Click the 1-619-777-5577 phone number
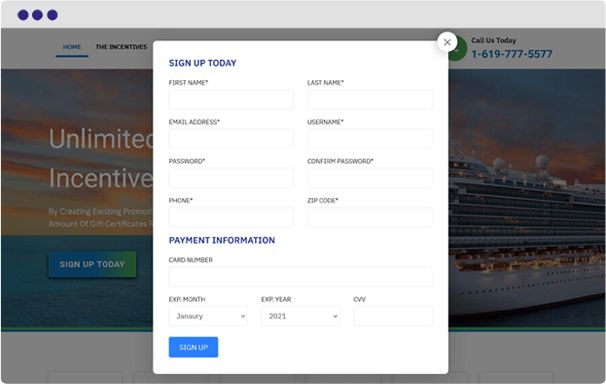Viewport: 606px width, 384px height. 512,54
